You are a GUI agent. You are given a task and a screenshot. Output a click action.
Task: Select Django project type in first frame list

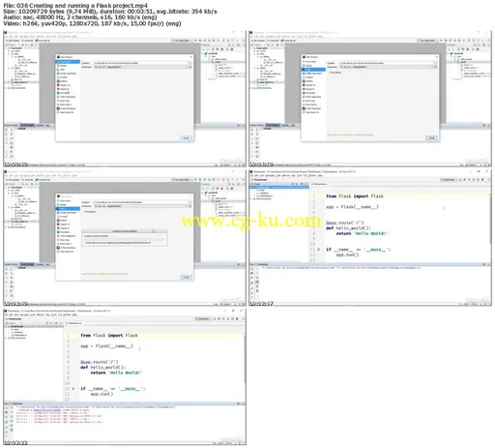63,66
